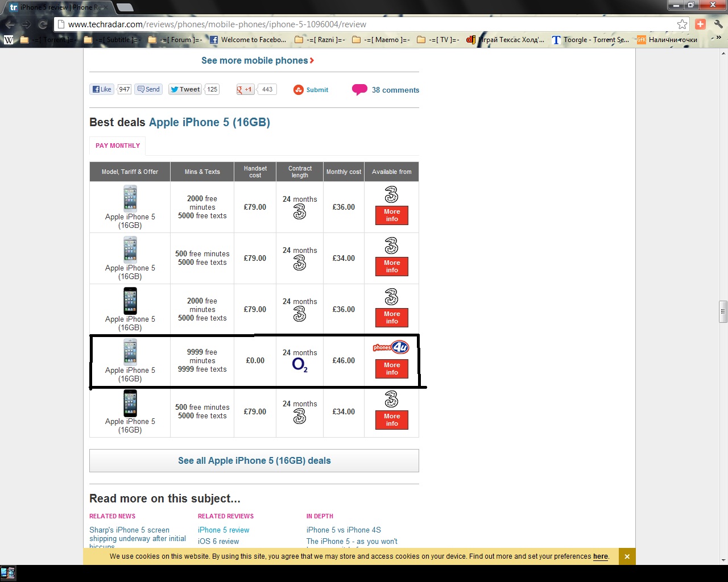The width and height of the screenshot is (728, 582).
Task: Click the 'here' link in cookie notice
Action: point(601,556)
